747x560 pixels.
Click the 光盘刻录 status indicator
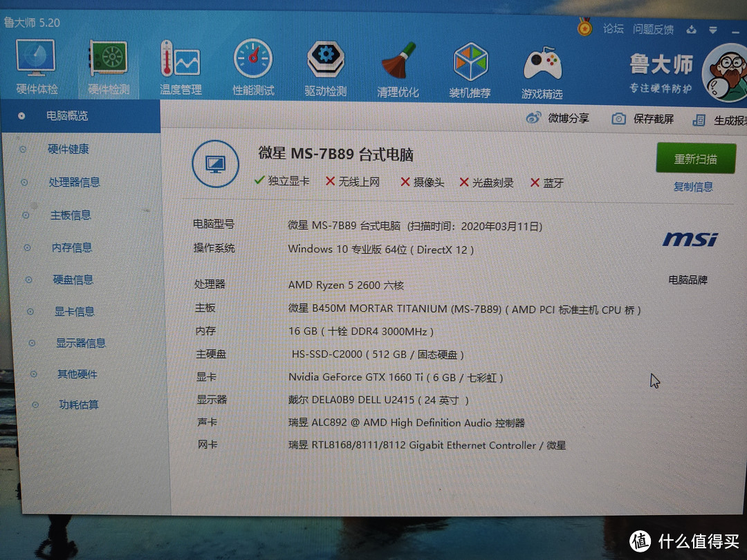(x=486, y=183)
